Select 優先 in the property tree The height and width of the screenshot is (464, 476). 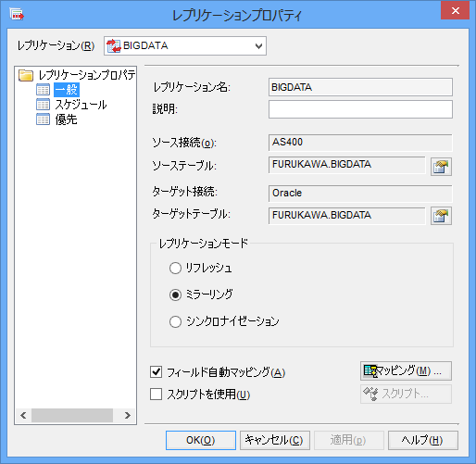coord(66,119)
